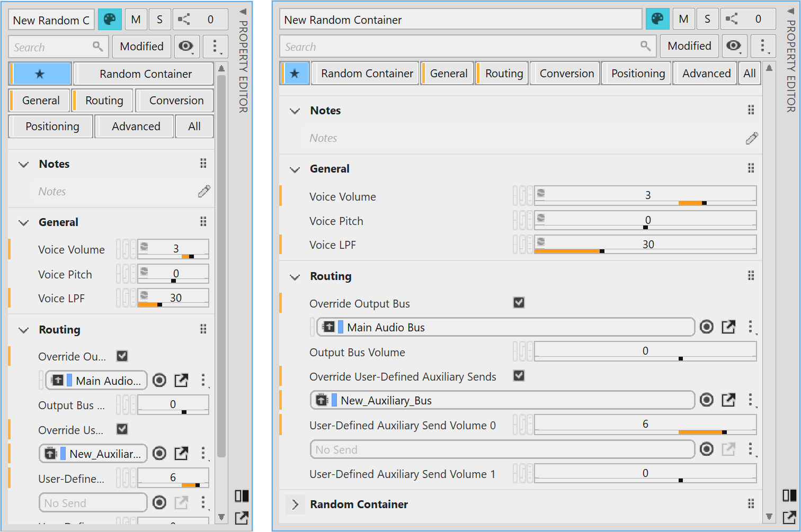Click the Voice LPF slider in wide panel
The image size is (801, 532).
[x=645, y=245]
